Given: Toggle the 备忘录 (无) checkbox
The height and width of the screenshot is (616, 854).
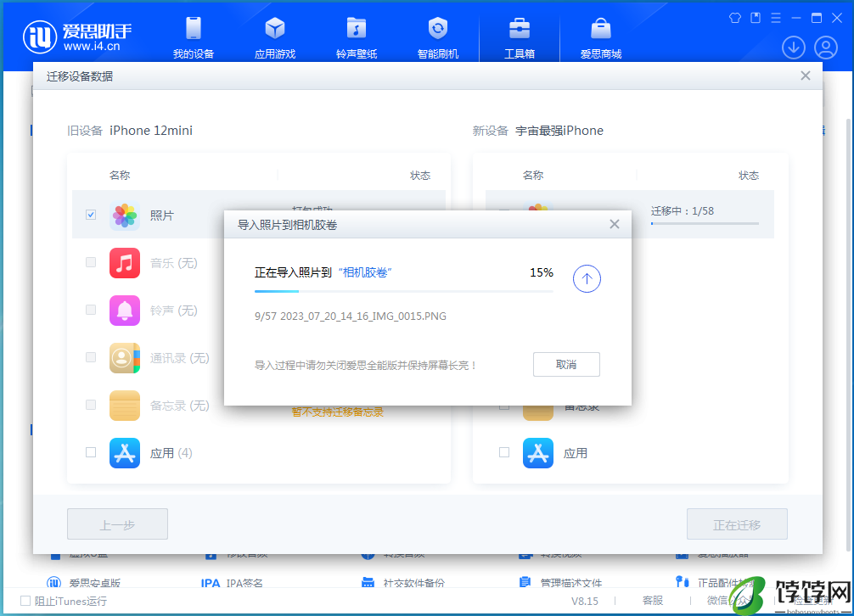Looking at the screenshot, I should pos(91,405).
